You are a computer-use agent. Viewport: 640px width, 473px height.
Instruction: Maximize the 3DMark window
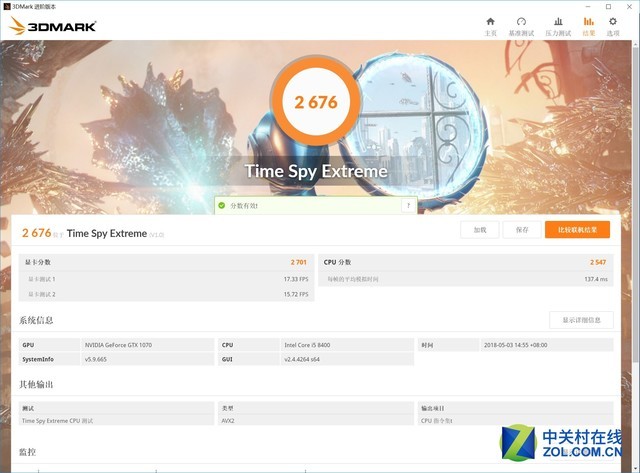(609, 7)
